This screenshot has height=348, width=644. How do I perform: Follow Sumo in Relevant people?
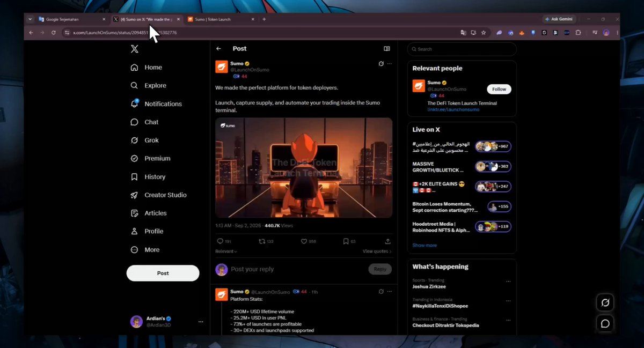click(x=499, y=89)
